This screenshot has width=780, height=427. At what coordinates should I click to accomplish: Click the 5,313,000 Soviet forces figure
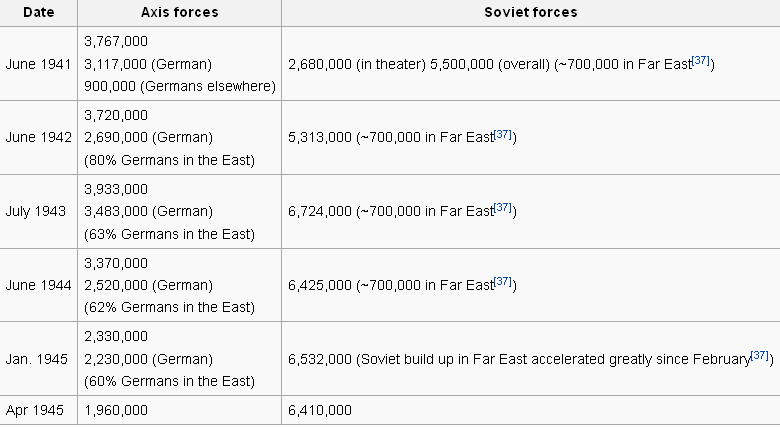[x=320, y=137]
